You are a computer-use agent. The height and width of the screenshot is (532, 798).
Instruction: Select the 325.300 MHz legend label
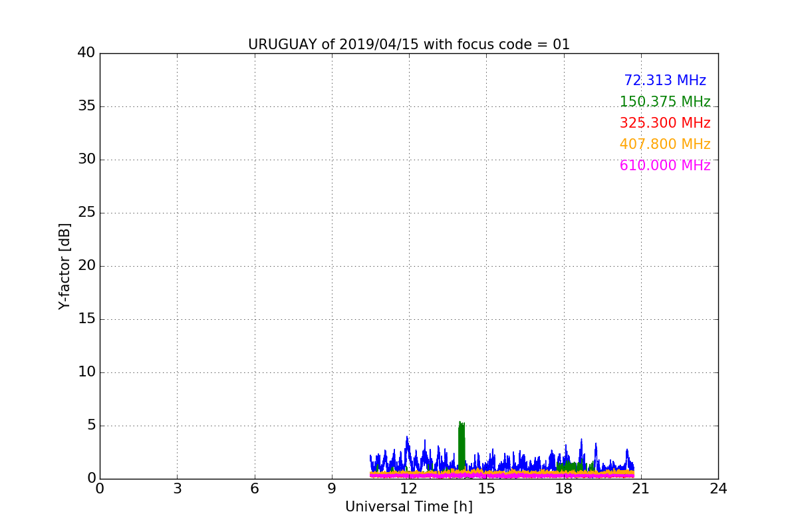[665, 123]
